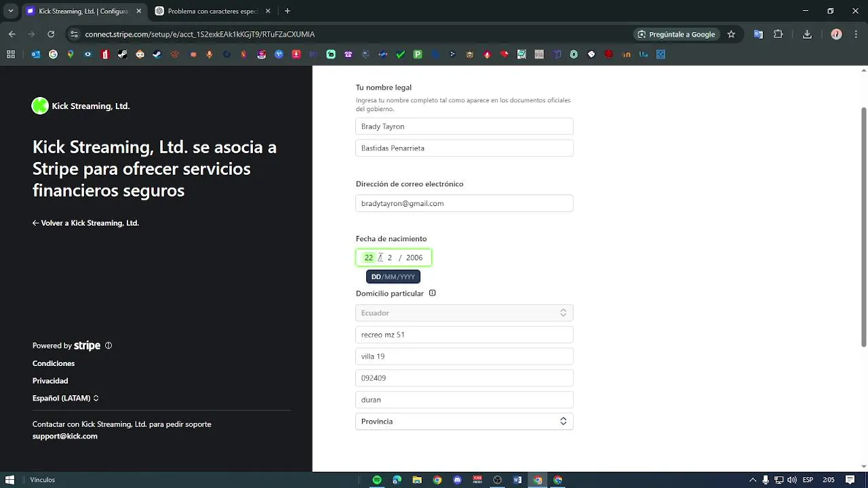Viewport: 868px width, 488px height.
Task: Click the address field recreo mz 51
Action: pos(465,335)
